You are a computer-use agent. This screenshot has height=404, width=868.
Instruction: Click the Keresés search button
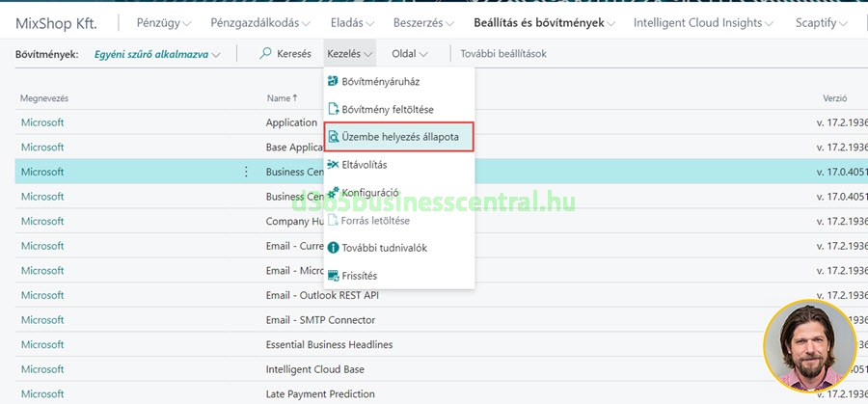point(285,54)
